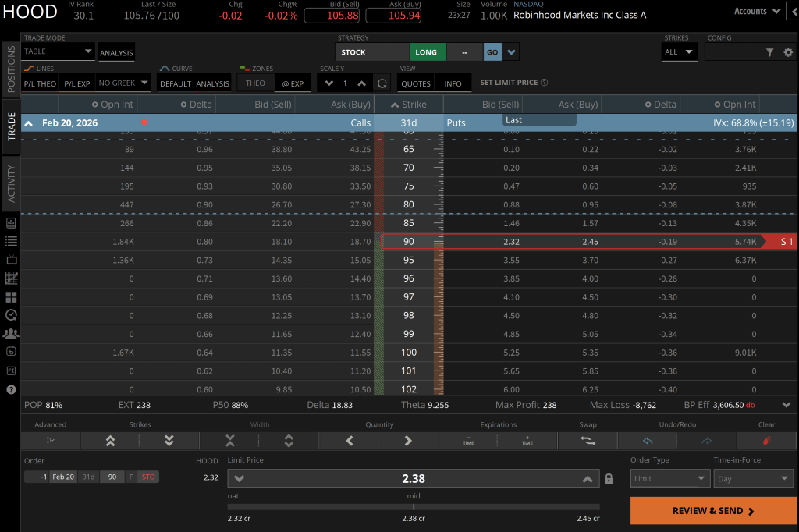Move strikes down with double down chevron
Image resolution: width=799 pixels, height=532 pixels.
[169, 441]
